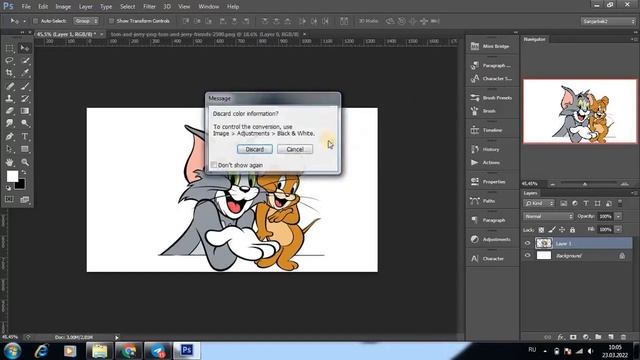Image resolution: width=640 pixels, height=360 pixels.
Task: Enable Show Transform Controls checkbox
Action: click(111, 21)
